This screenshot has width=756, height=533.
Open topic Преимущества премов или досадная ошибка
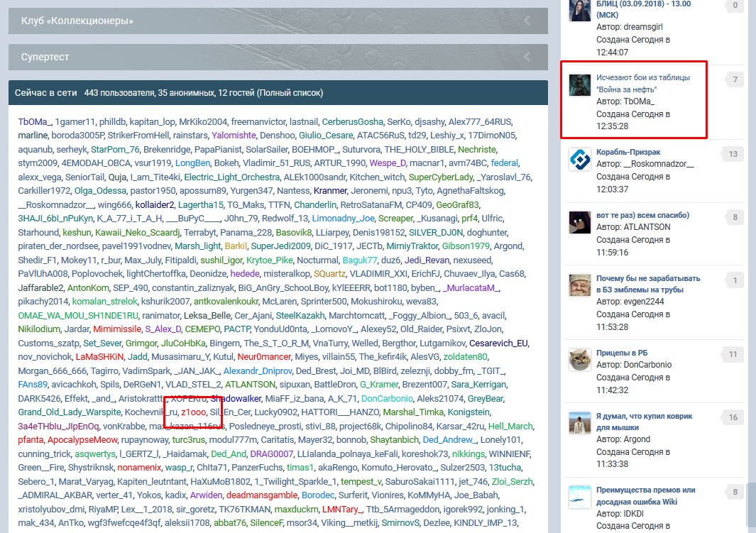(645, 495)
